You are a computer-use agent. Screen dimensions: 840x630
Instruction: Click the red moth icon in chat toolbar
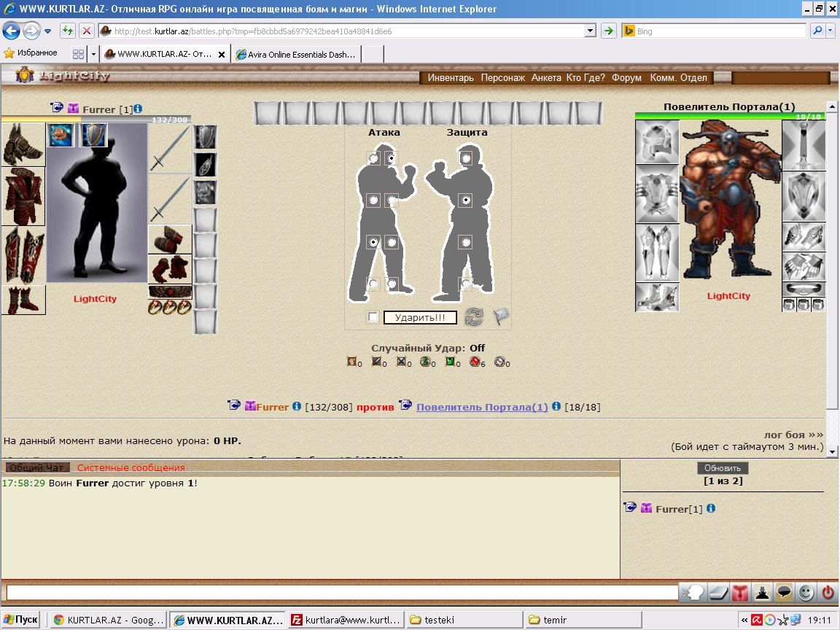click(740, 592)
